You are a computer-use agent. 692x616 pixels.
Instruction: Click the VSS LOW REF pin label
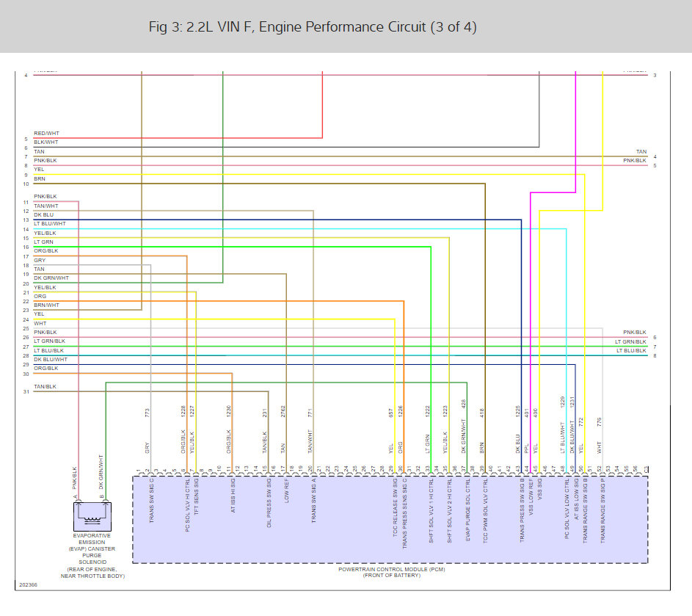click(x=531, y=496)
